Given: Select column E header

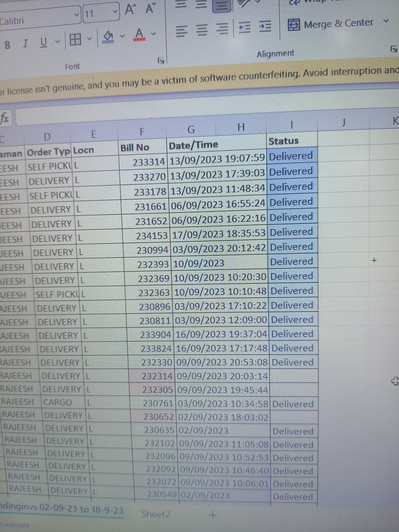Looking at the screenshot, I should point(94,134).
